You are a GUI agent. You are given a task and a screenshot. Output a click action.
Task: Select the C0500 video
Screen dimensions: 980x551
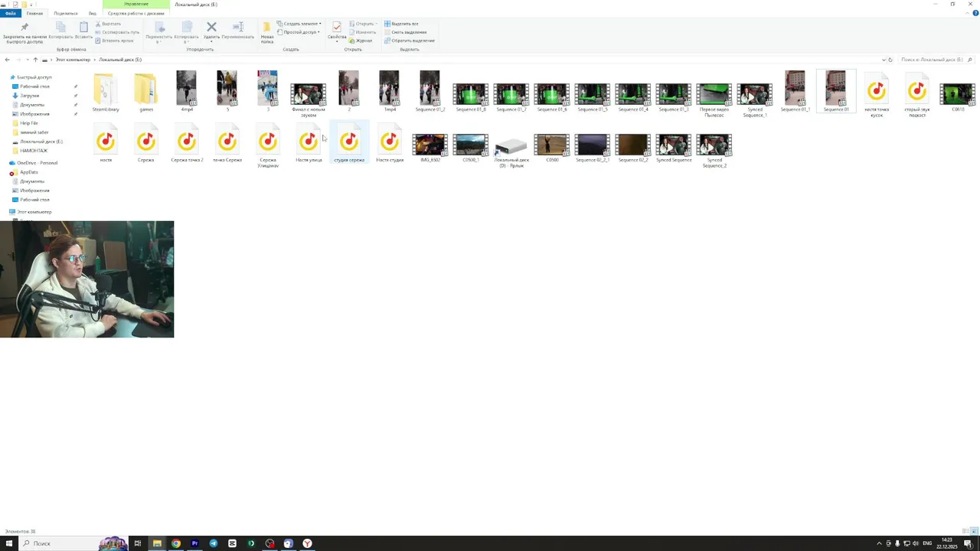pos(551,148)
